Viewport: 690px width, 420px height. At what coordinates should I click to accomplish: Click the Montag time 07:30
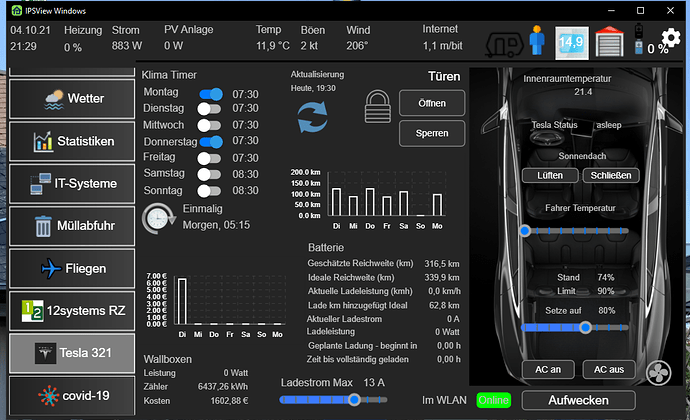coord(245,94)
